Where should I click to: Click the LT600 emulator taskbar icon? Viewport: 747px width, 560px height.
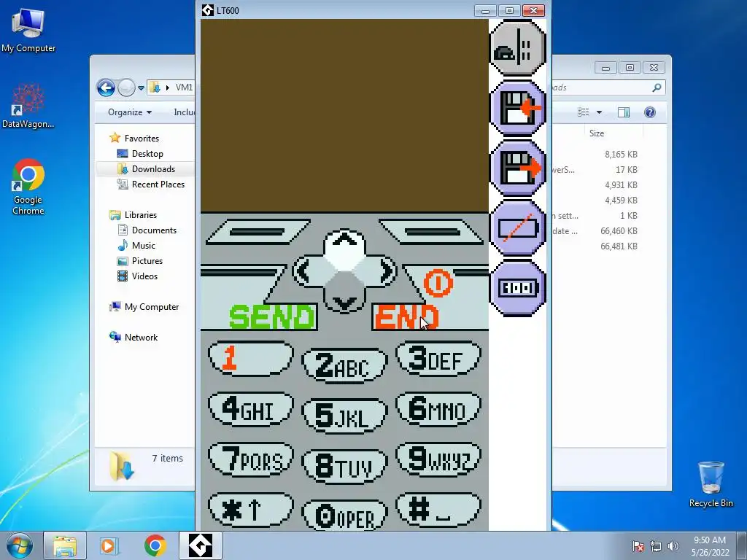coord(201,545)
